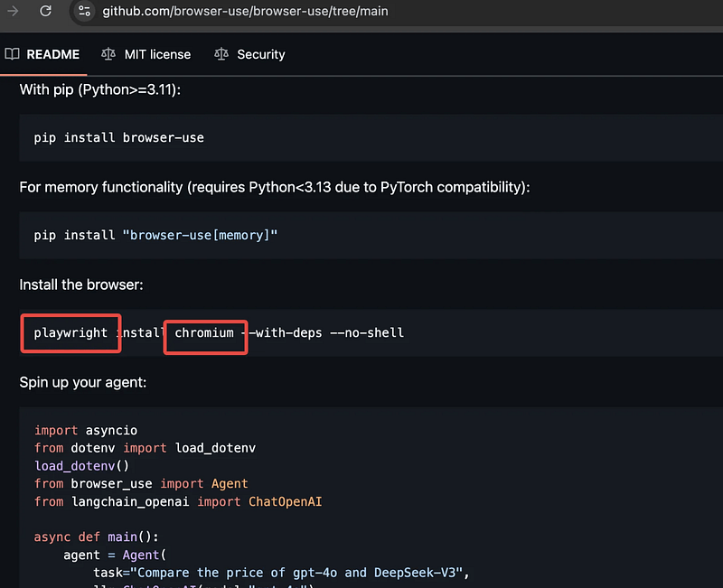Click 'ChatOpenAI' in the import statement

(285, 501)
